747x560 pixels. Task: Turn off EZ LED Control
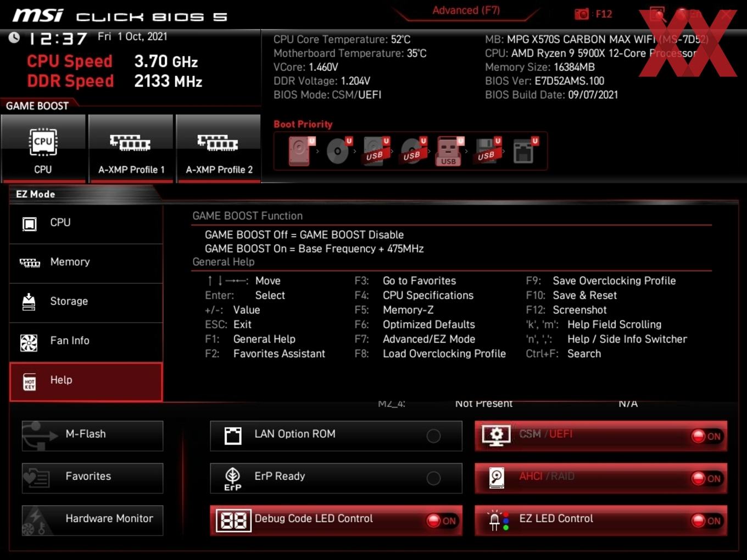(707, 520)
